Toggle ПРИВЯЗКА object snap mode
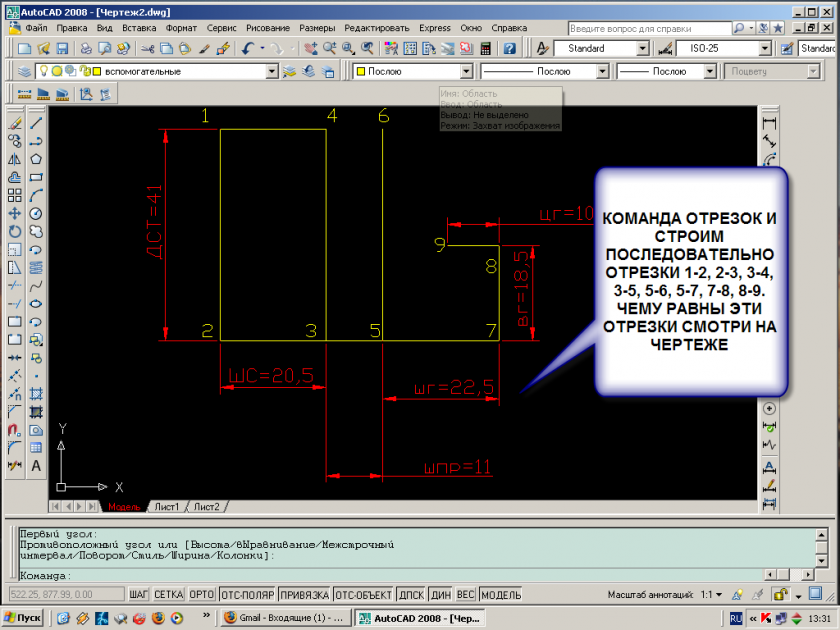 coord(304,595)
